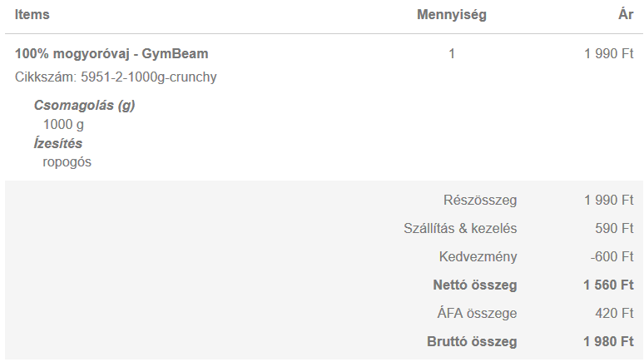Click the ÁFA összege label

point(477,314)
